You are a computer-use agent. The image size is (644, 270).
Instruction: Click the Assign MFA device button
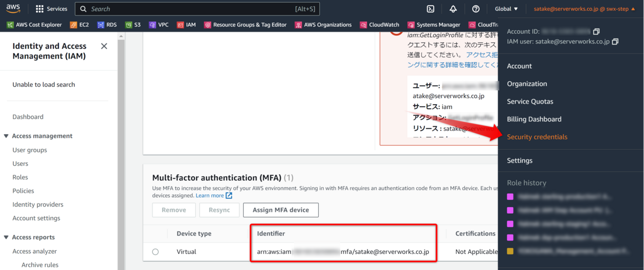281,210
